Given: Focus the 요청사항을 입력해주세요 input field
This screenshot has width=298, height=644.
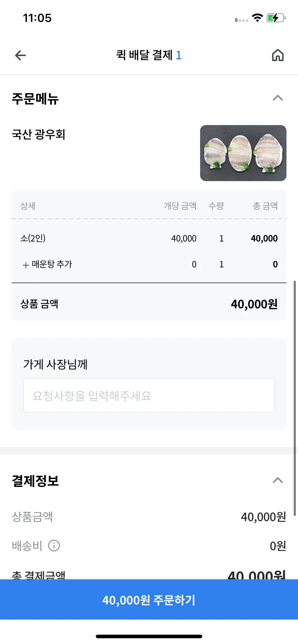Looking at the screenshot, I should 149,395.
